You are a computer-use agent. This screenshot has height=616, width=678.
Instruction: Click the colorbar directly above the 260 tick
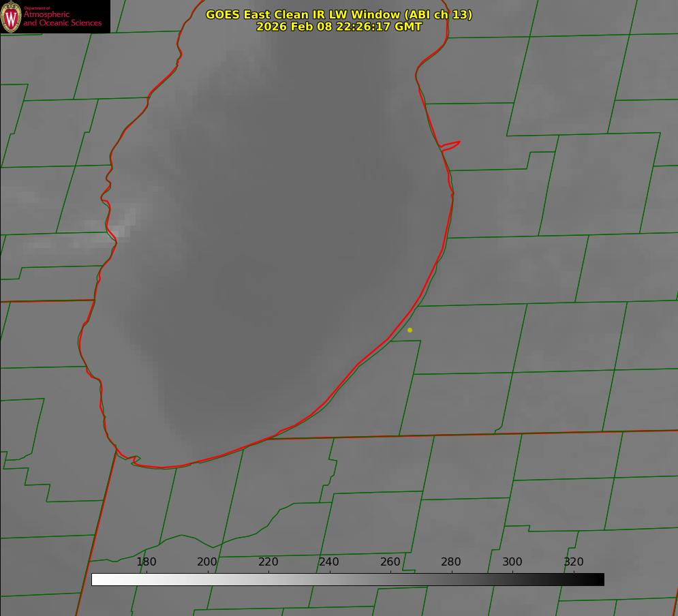[x=390, y=579]
